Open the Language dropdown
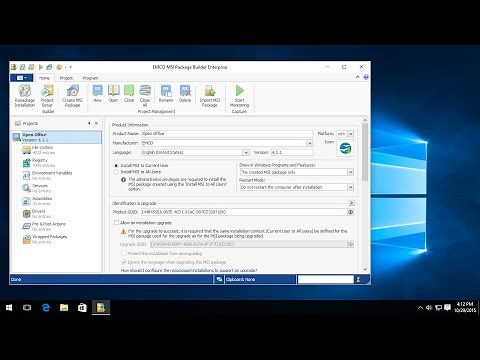The image size is (480, 360). click(246, 152)
